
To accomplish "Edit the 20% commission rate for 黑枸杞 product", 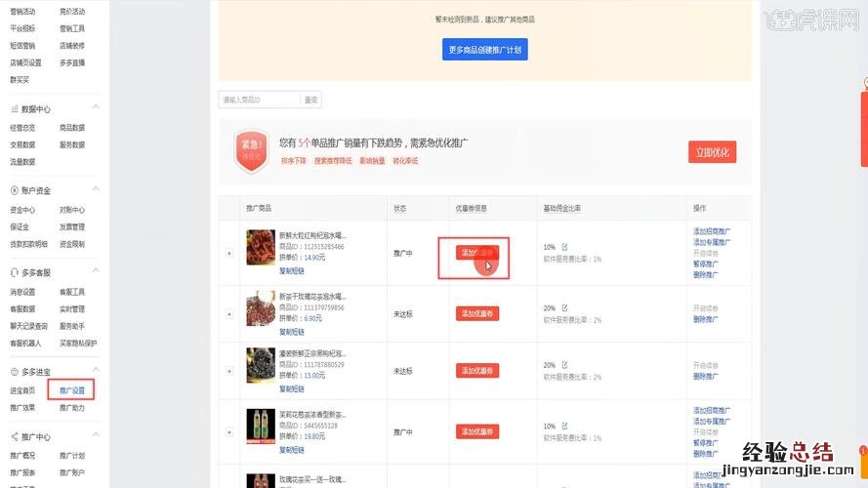I will click(564, 365).
